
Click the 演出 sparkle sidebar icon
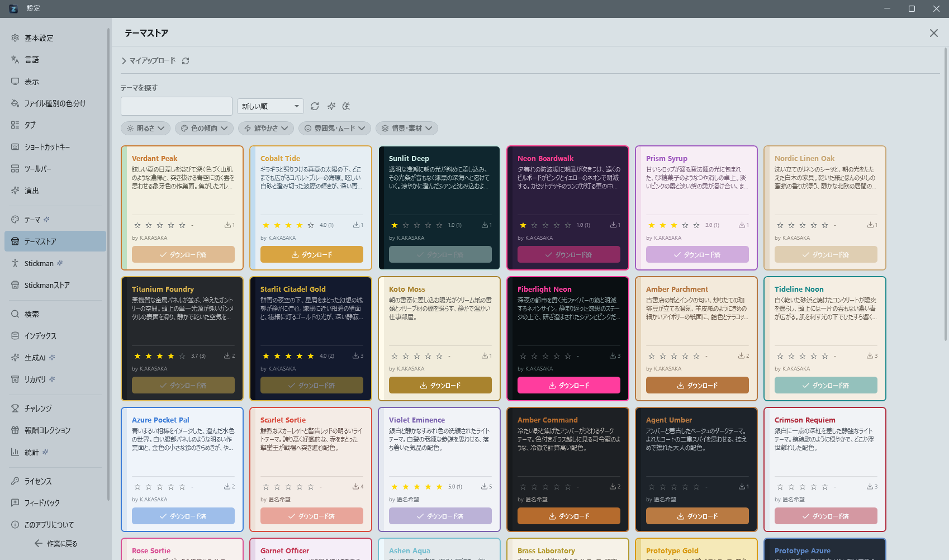pyautogui.click(x=15, y=191)
